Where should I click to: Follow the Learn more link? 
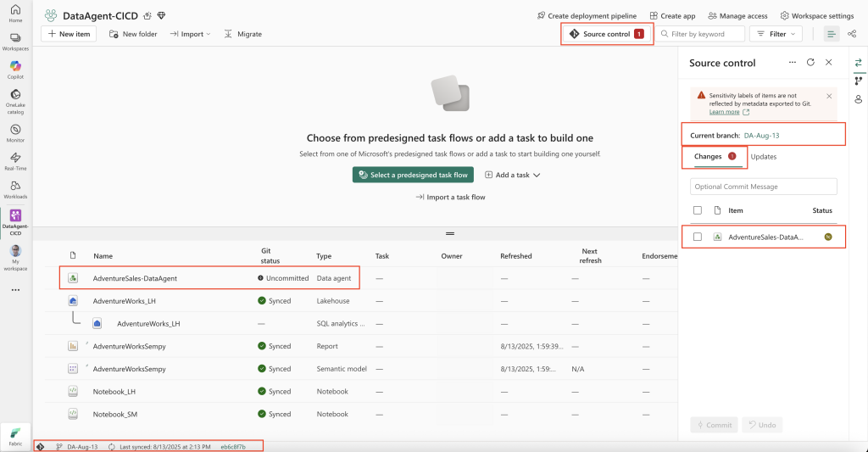pyautogui.click(x=725, y=112)
